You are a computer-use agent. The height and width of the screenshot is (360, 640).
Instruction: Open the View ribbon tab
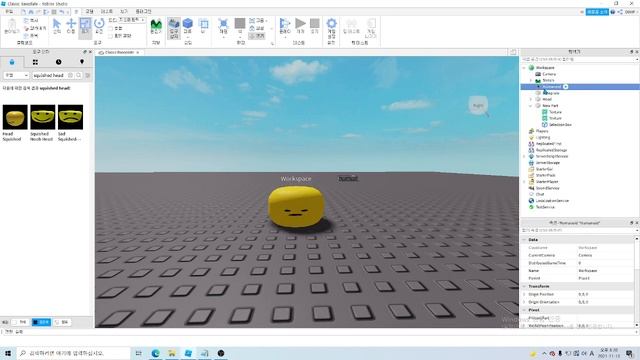pos(124,11)
